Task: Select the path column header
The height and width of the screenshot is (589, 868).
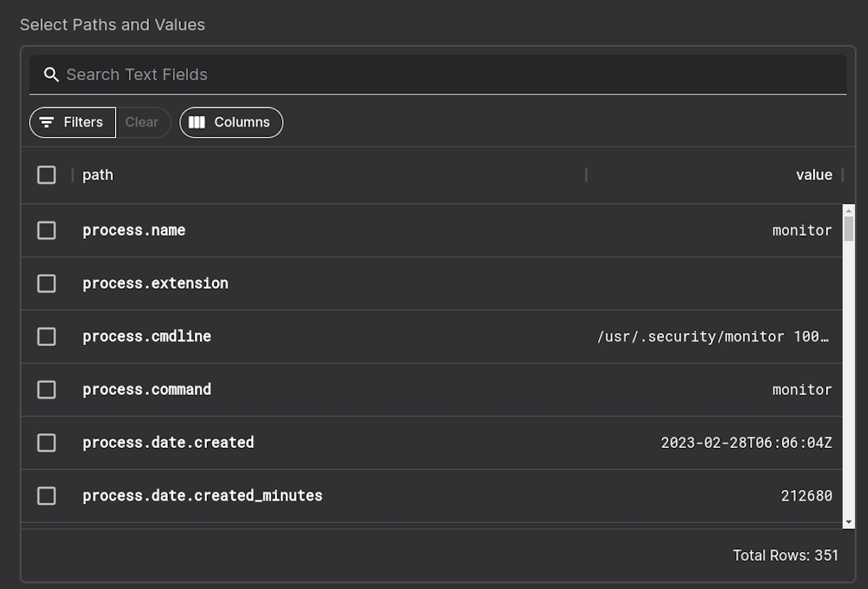Action: coord(98,175)
